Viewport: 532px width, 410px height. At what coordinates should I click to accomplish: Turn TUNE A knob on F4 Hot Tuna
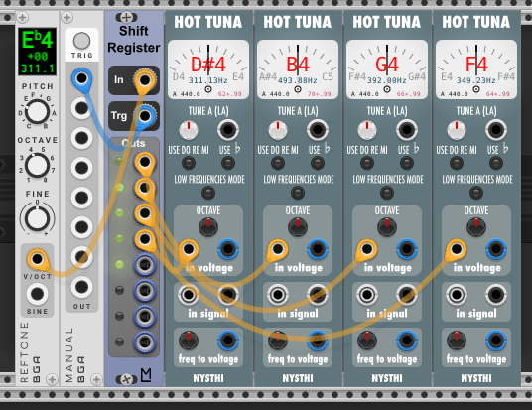point(457,130)
